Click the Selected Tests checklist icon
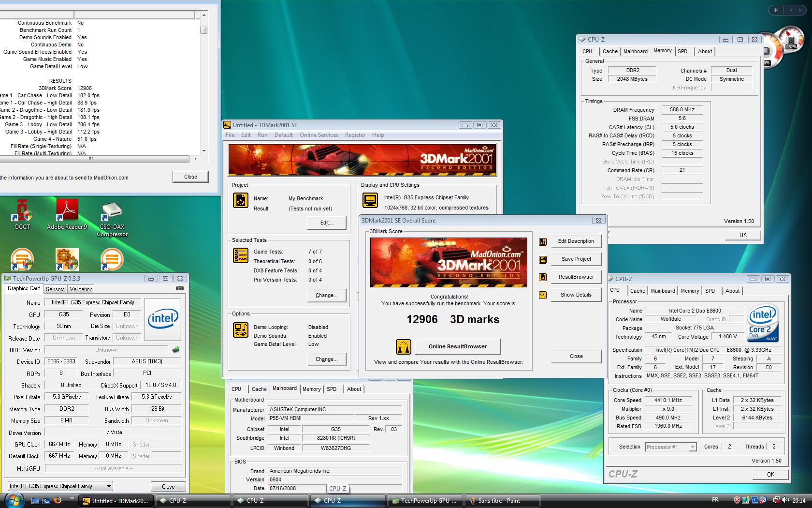This screenshot has height=508, width=812. 241,255
